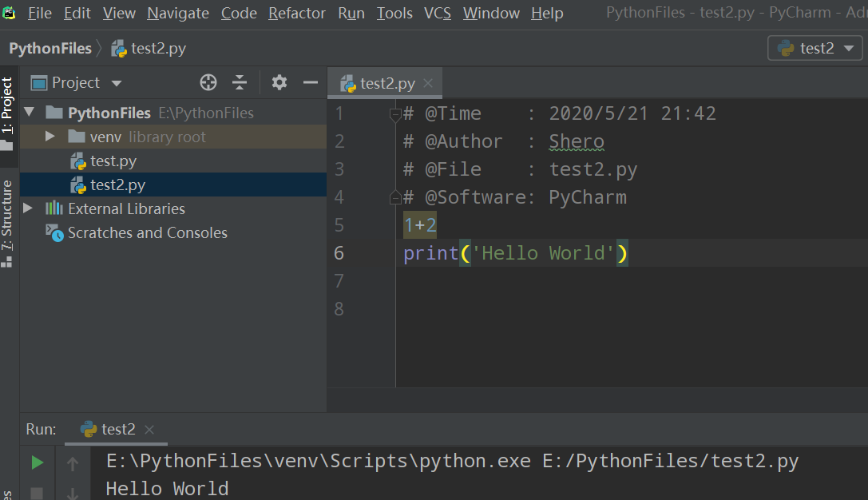
Task: Open Project panel settings gear
Action: point(279,82)
